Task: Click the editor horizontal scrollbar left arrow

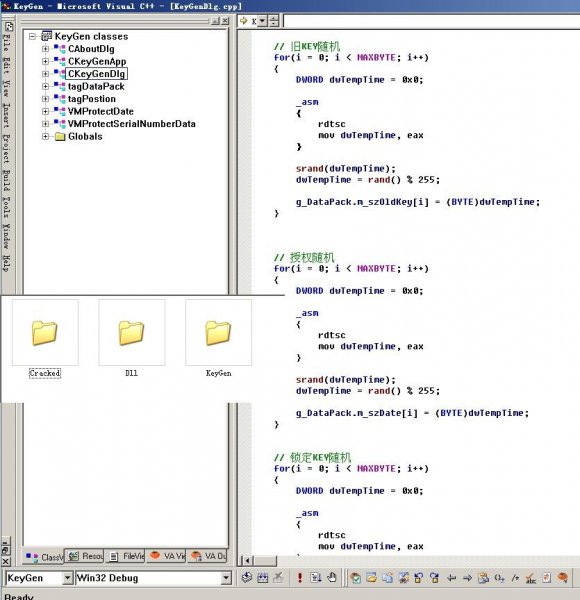Action: 248,561
